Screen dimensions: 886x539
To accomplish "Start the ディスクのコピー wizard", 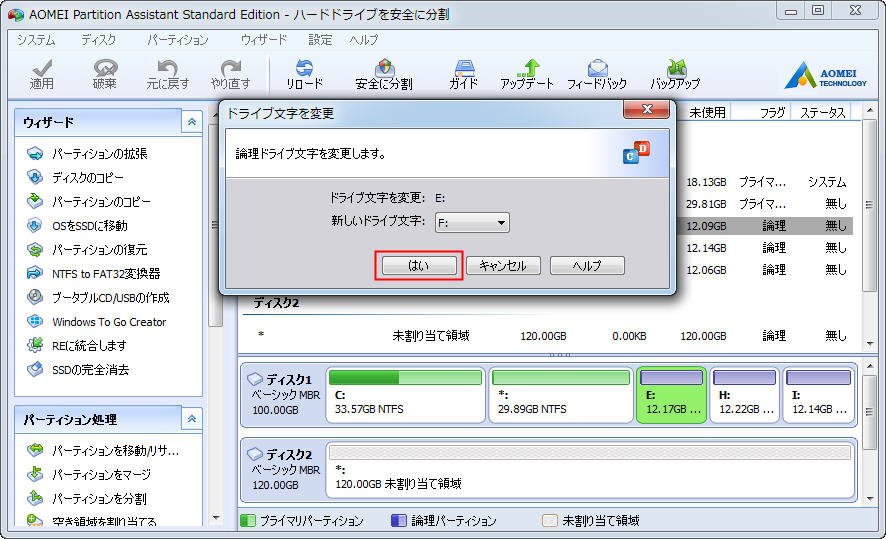I will pyautogui.click(x=75, y=178).
